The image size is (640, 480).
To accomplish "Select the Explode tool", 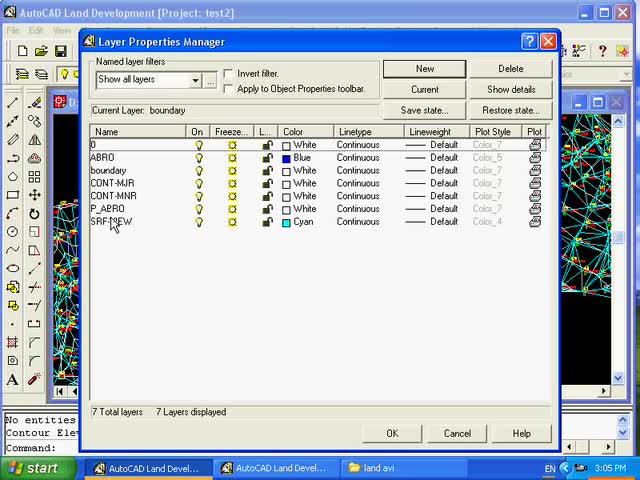I will 35,379.
